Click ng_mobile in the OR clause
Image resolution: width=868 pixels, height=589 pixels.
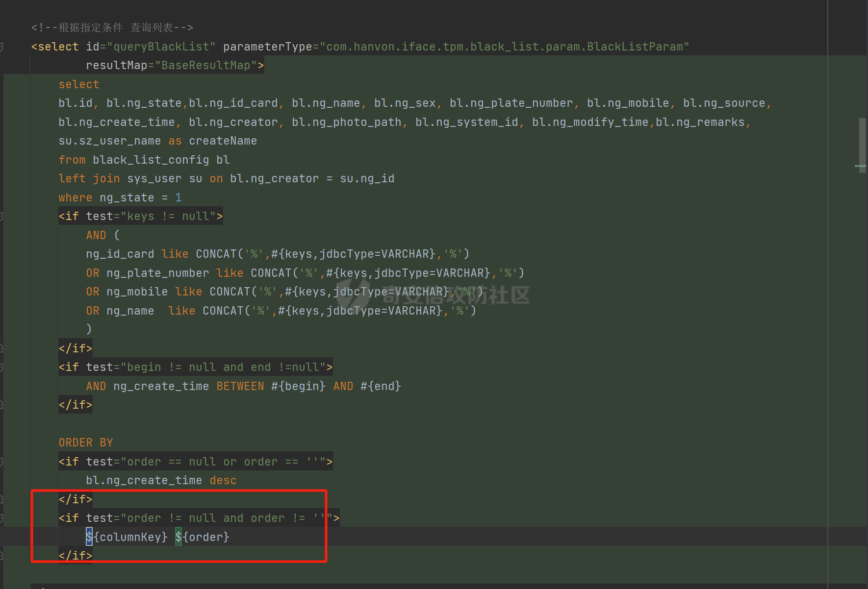pos(137,292)
